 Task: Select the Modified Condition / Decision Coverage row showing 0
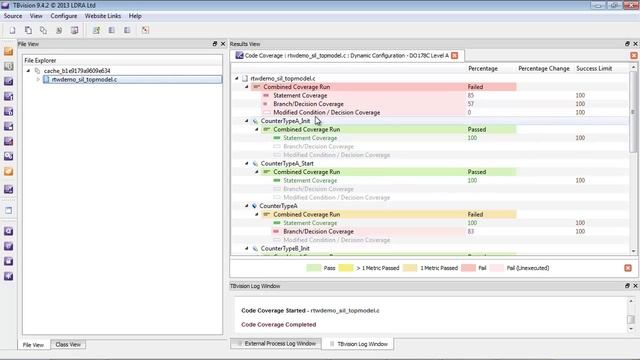(x=430, y=112)
